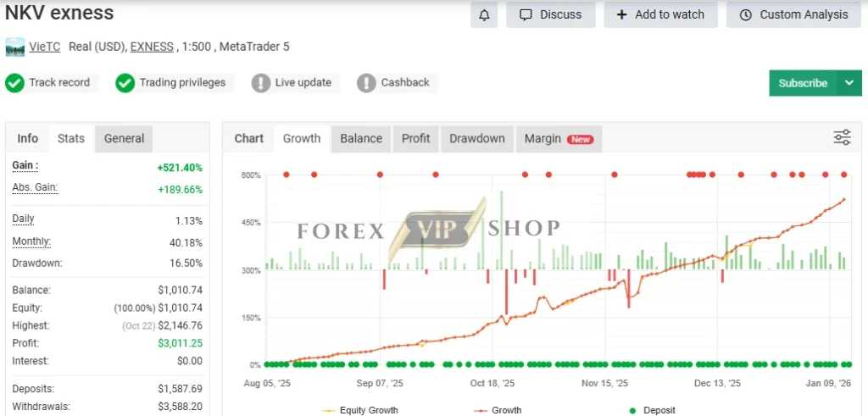Follow the EXNESS broker link
The height and width of the screenshot is (416, 868).
tap(152, 47)
